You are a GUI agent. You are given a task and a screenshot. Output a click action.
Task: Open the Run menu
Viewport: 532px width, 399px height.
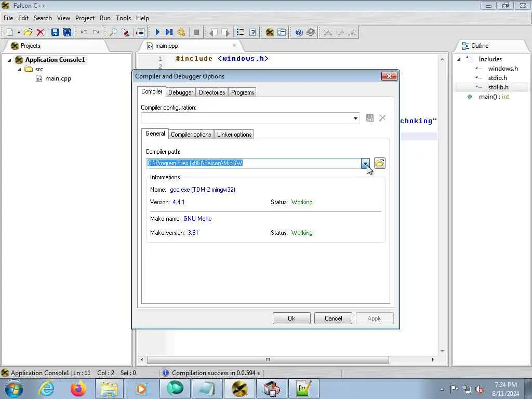pyautogui.click(x=105, y=18)
